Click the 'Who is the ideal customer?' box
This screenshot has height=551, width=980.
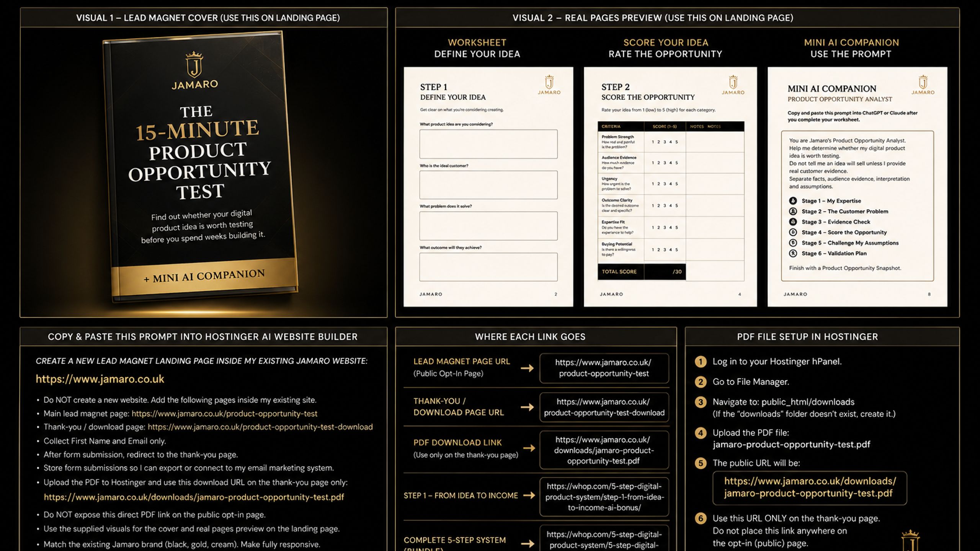pos(488,185)
